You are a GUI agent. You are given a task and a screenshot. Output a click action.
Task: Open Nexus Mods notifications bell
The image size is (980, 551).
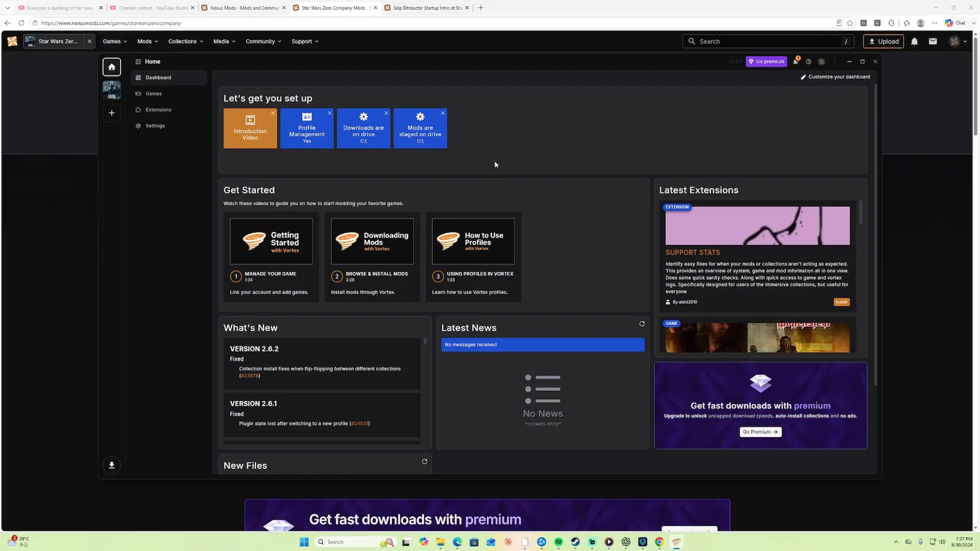pos(914,42)
